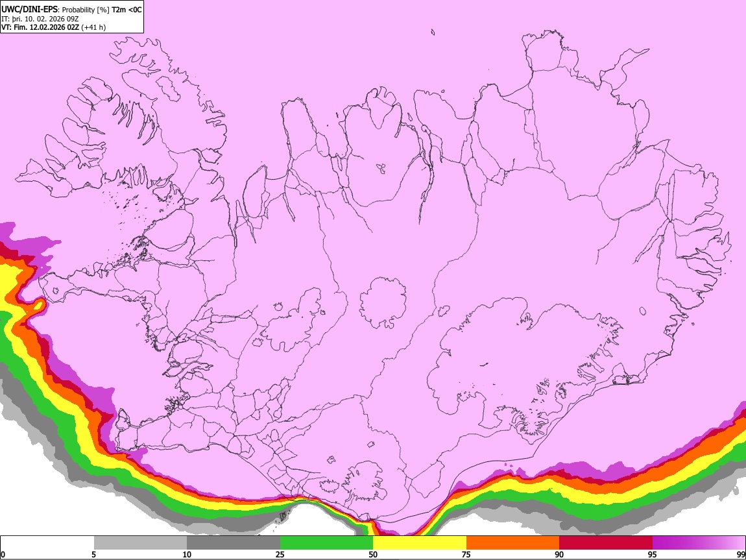
Task: Click the legend tick label '25'
Action: click(280, 555)
